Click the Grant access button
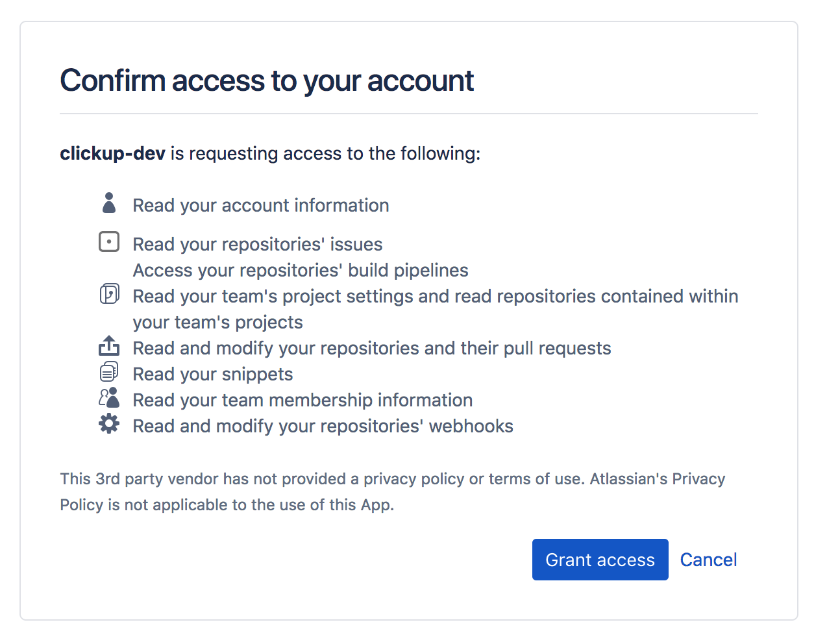 click(x=600, y=560)
